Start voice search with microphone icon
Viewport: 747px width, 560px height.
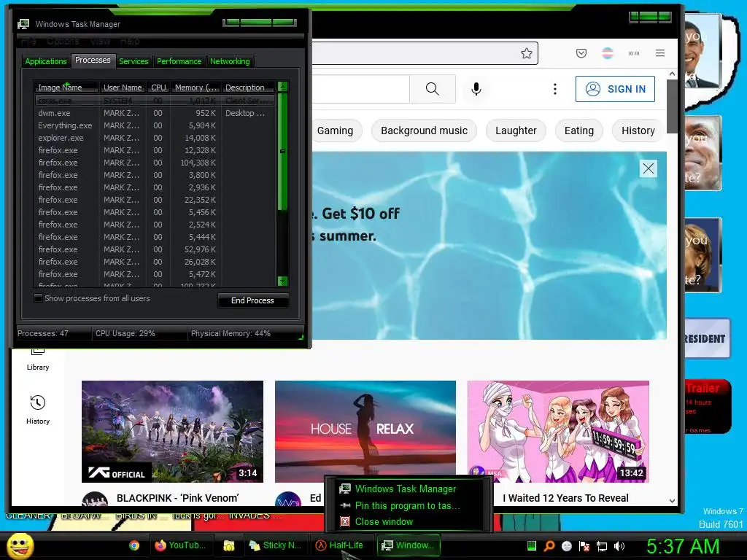476,88
